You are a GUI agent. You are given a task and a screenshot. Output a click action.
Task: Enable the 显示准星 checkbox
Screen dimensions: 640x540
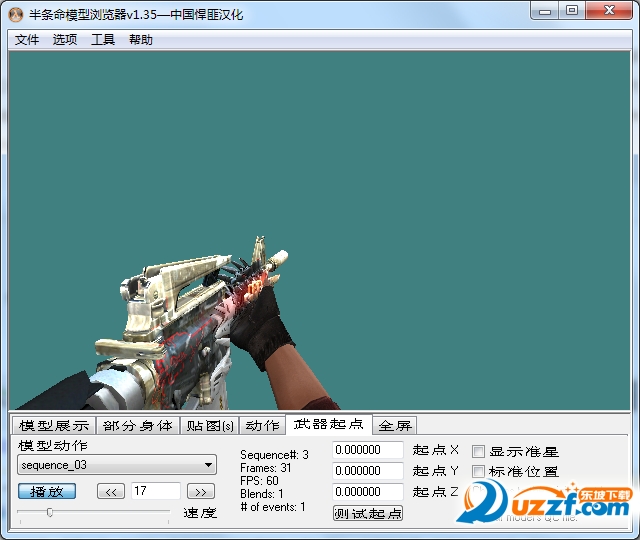478,451
